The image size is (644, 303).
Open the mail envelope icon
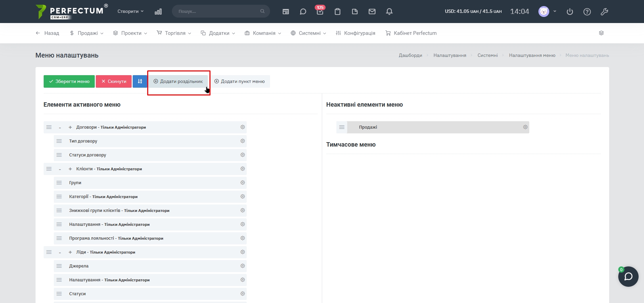(372, 12)
